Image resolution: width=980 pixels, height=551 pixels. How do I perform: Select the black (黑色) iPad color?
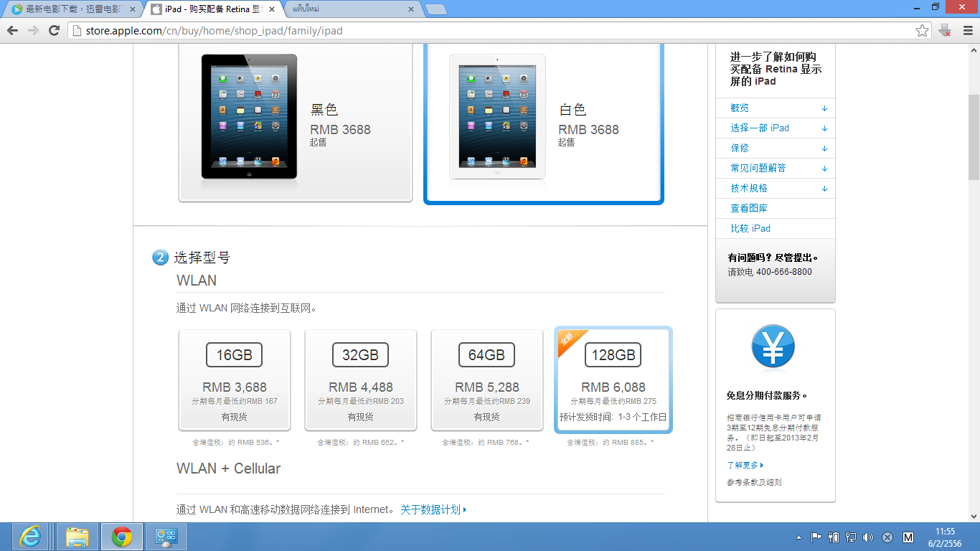296,123
